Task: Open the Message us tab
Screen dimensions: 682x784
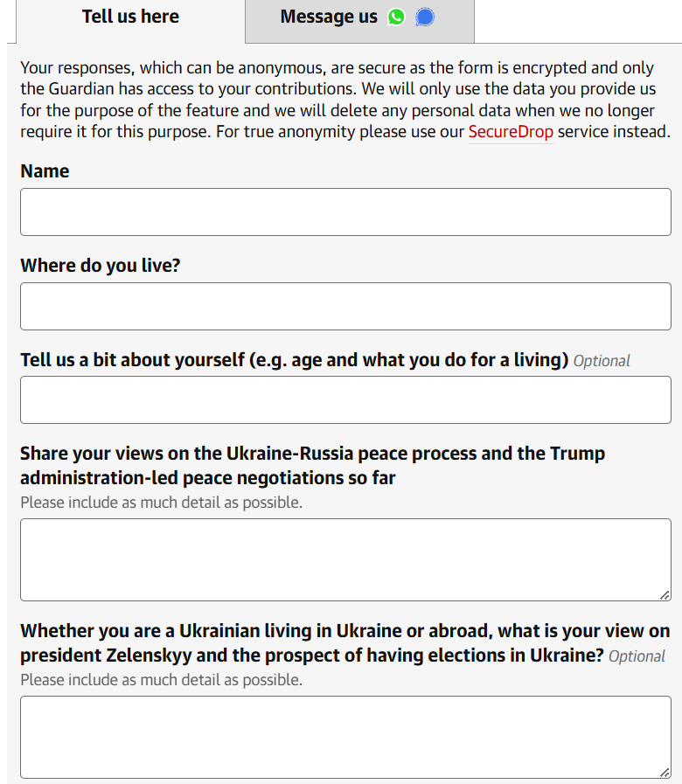Action: pos(359,20)
